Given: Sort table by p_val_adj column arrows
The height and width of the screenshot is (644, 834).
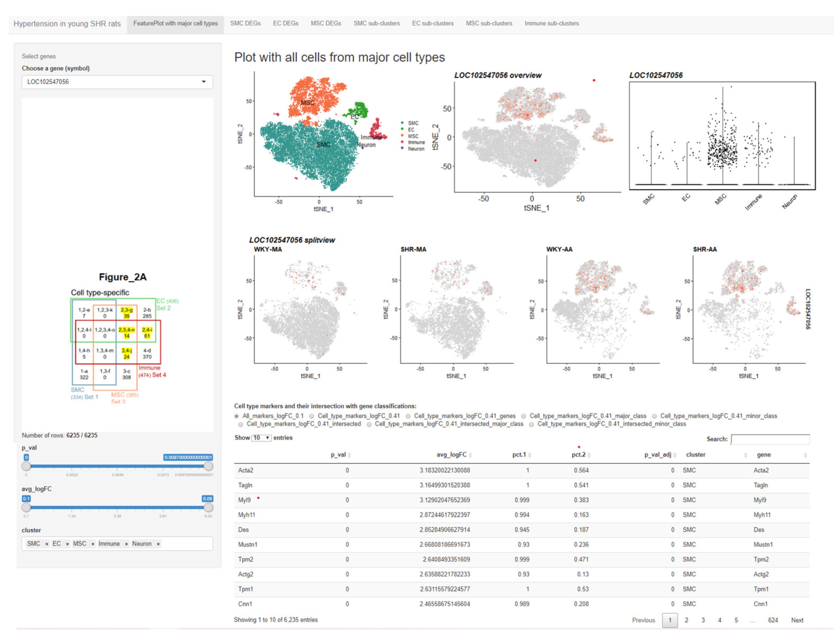Looking at the screenshot, I should tap(675, 455).
